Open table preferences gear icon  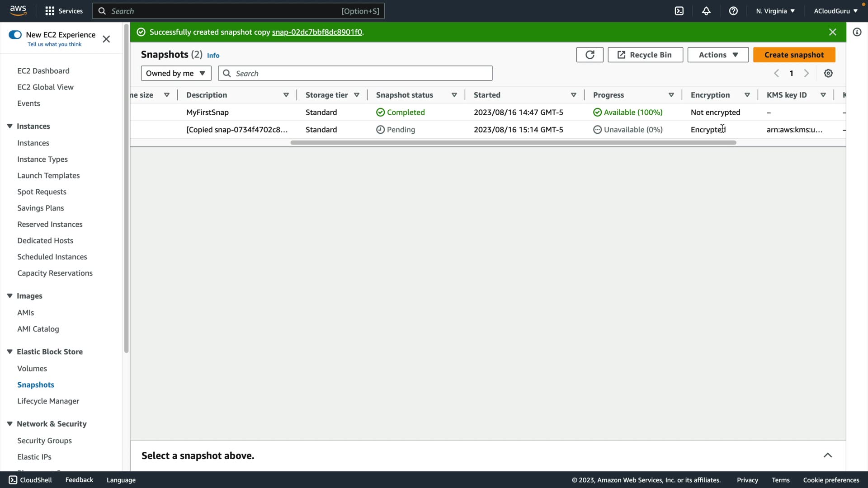[828, 73]
